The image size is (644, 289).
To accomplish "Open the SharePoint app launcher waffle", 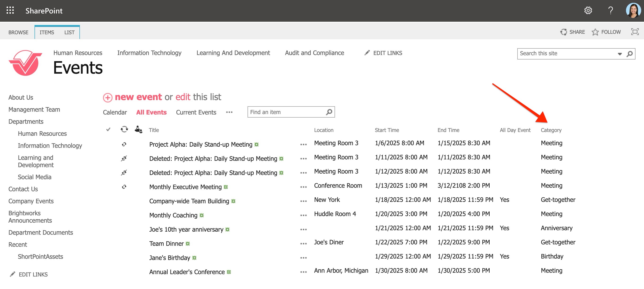I will [x=10, y=10].
